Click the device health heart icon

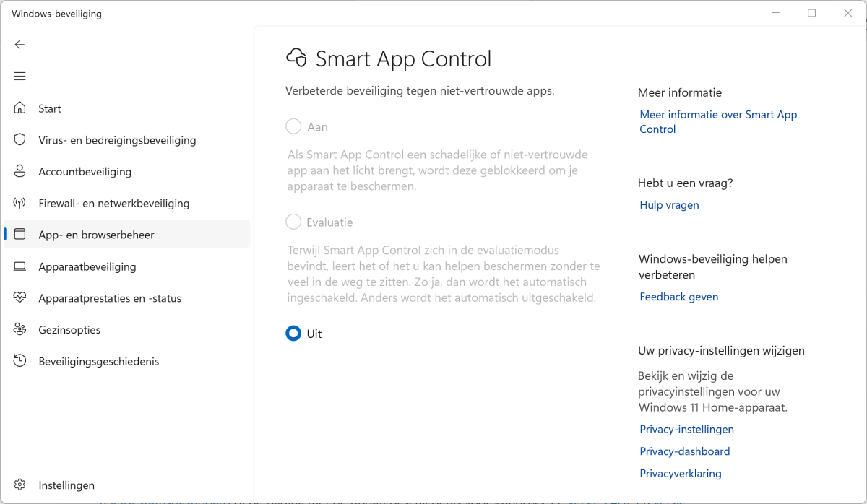coord(20,298)
